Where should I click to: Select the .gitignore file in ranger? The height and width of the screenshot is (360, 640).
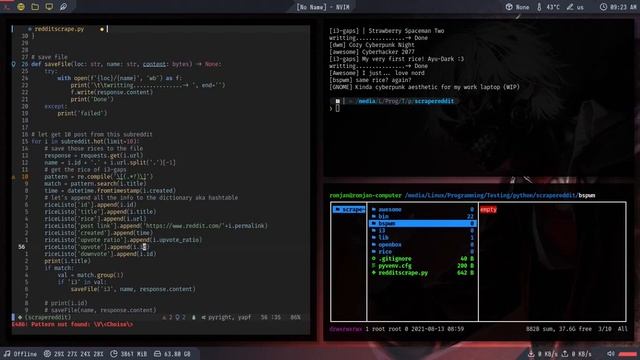click(x=422, y=259)
